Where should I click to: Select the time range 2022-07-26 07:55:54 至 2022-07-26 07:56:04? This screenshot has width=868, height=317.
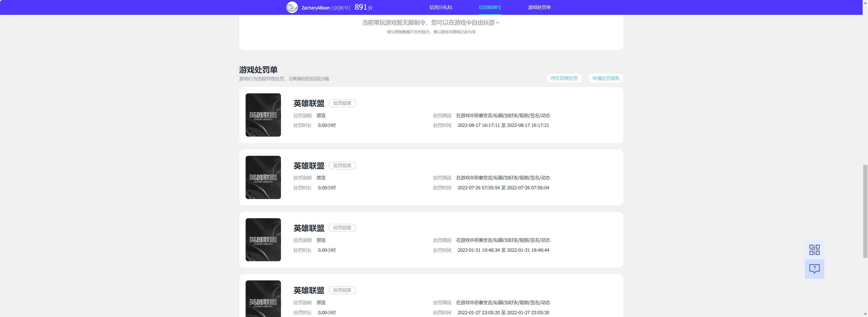[503, 188]
